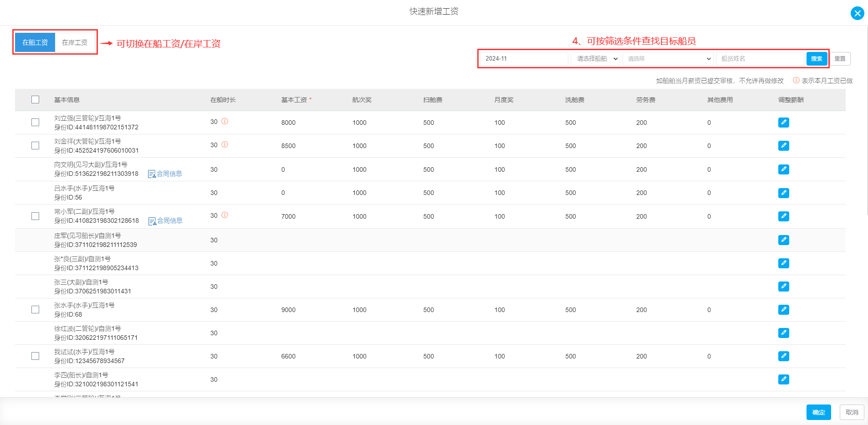Click the vertical scrollbar on right edge

coord(867,121)
